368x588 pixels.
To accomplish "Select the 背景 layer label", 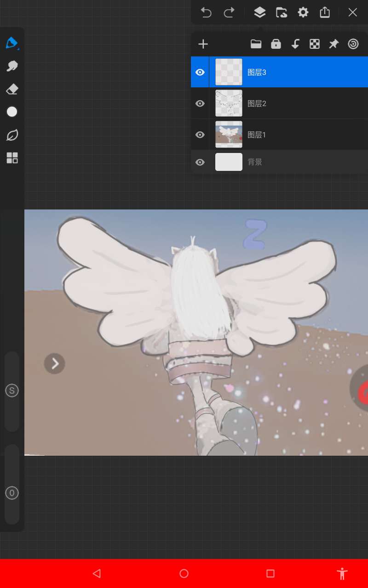I will tap(255, 162).
